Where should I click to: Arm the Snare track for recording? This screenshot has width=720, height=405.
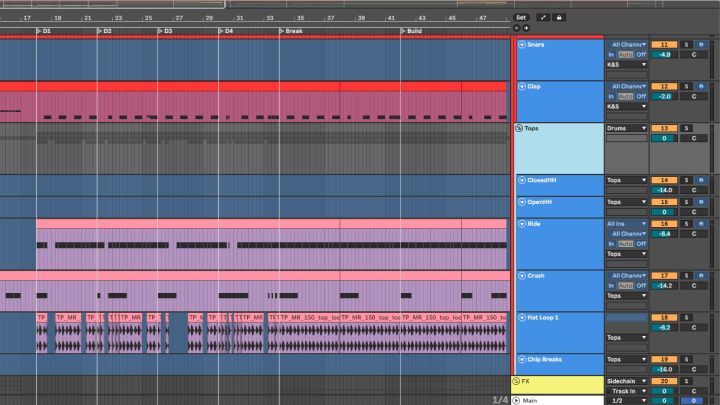point(701,45)
